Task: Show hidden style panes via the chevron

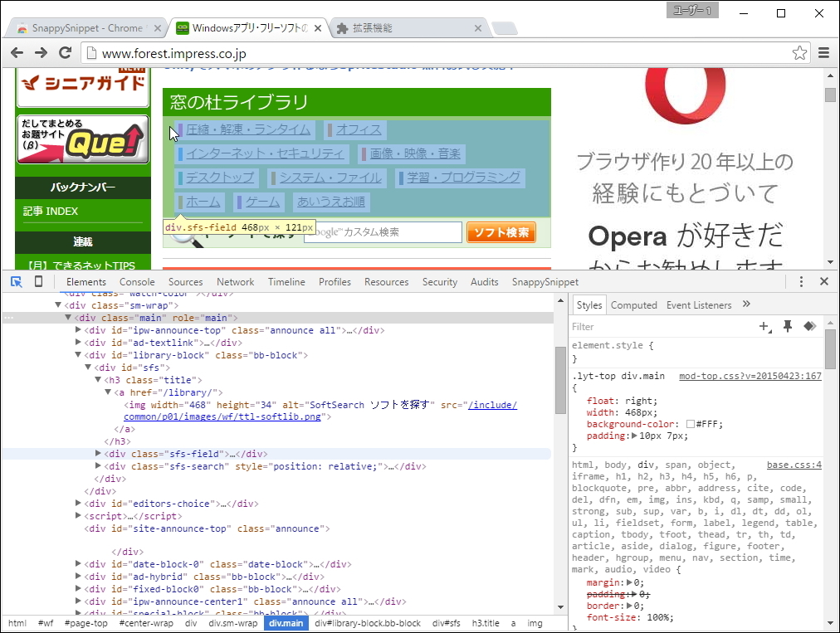Action: [x=745, y=304]
